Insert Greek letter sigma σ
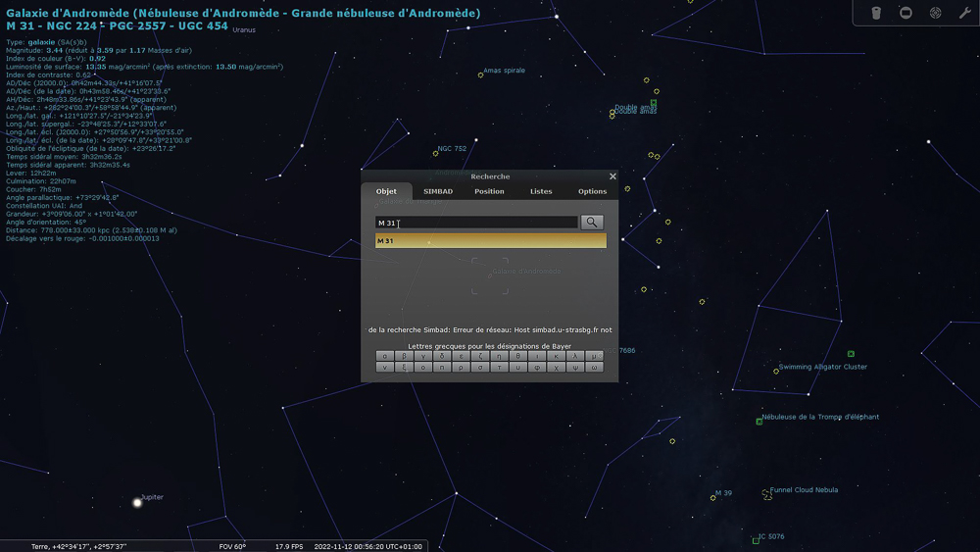The image size is (980, 552). (x=480, y=367)
